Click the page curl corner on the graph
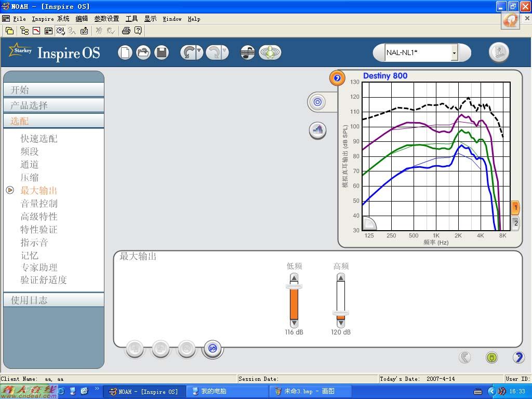This screenshot has width=532, height=399. point(369,223)
